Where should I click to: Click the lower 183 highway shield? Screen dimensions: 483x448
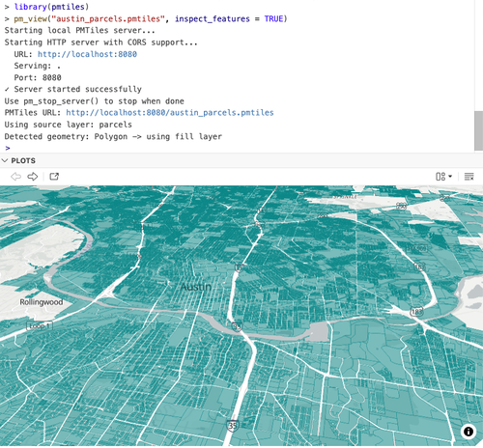(416, 312)
